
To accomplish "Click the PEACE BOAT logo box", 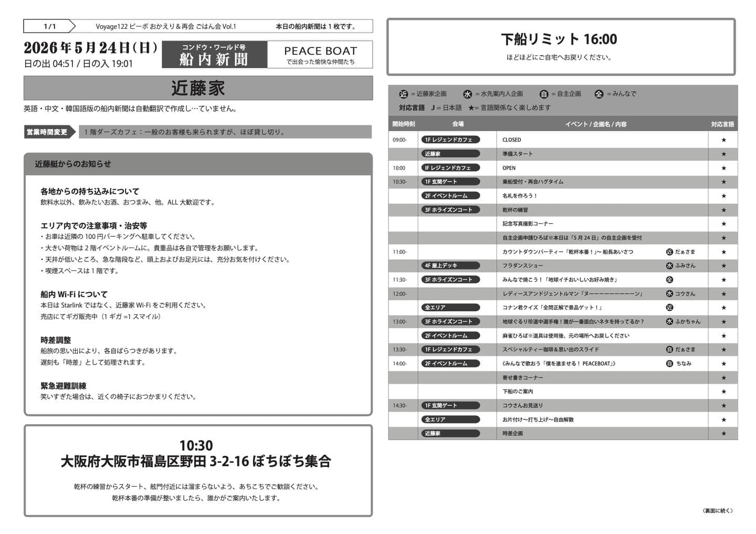I will (x=320, y=55).
